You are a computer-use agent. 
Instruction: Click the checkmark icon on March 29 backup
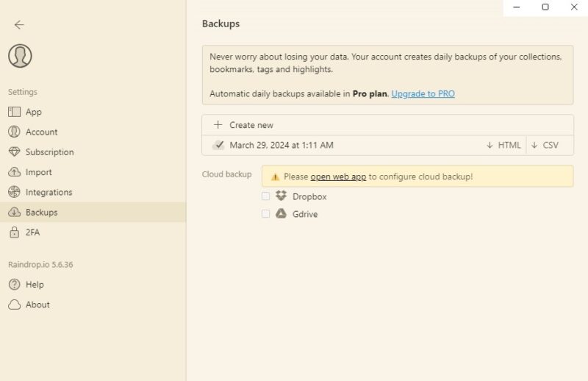tap(218, 145)
